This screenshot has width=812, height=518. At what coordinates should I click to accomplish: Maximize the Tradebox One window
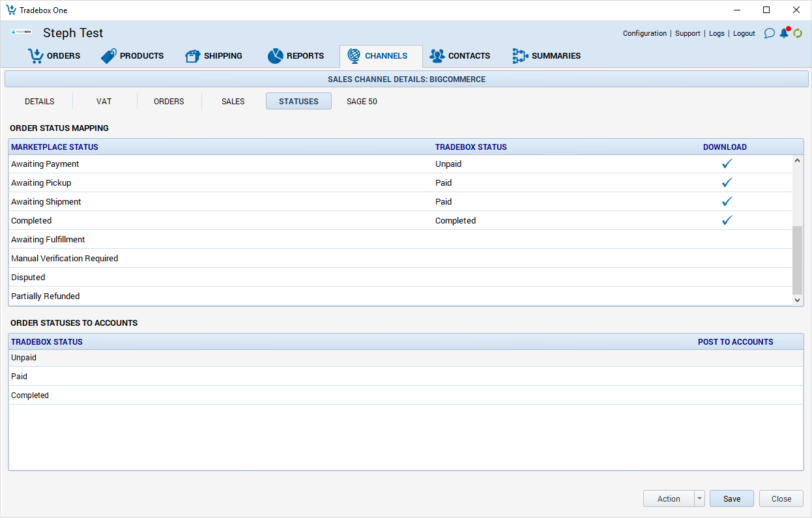click(x=766, y=10)
